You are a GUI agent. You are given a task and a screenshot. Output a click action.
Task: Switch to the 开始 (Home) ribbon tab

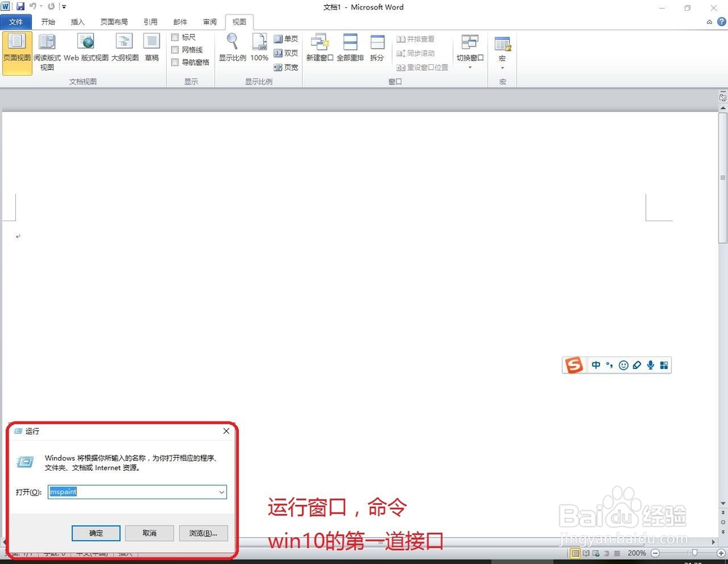(x=48, y=22)
